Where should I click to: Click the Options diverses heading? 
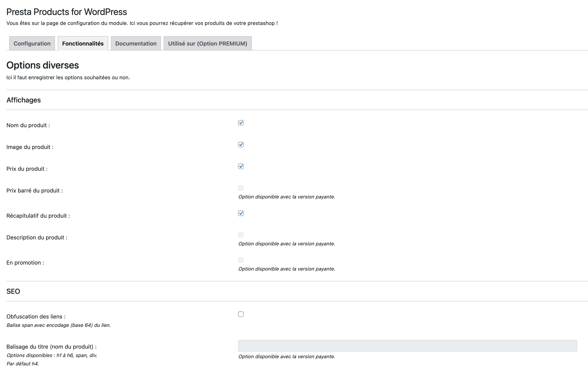point(43,65)
